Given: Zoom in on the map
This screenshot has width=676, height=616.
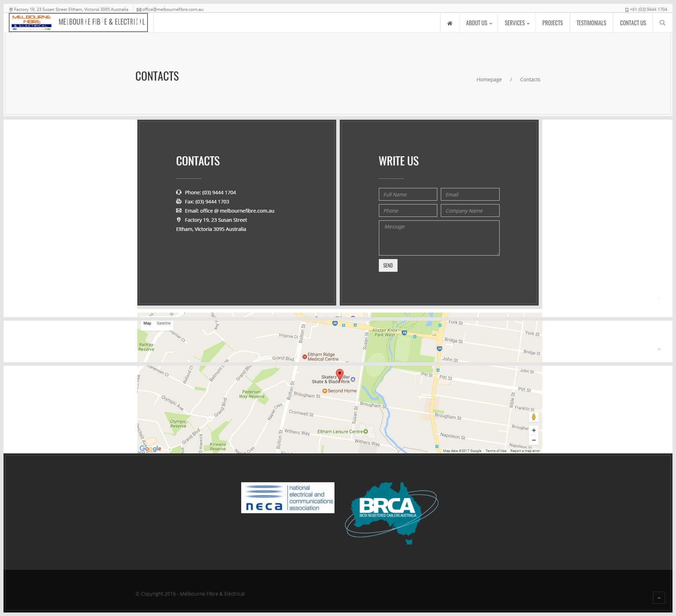Looking at the screenshot, I should 534,430.
